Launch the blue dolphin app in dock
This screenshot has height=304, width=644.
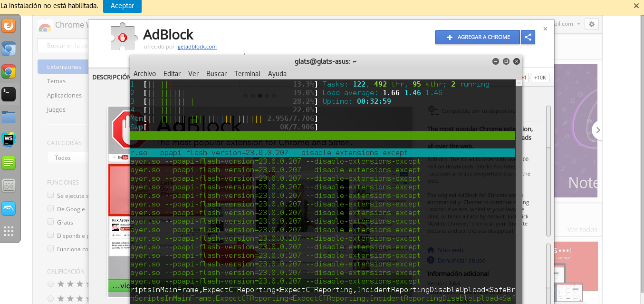9,208
